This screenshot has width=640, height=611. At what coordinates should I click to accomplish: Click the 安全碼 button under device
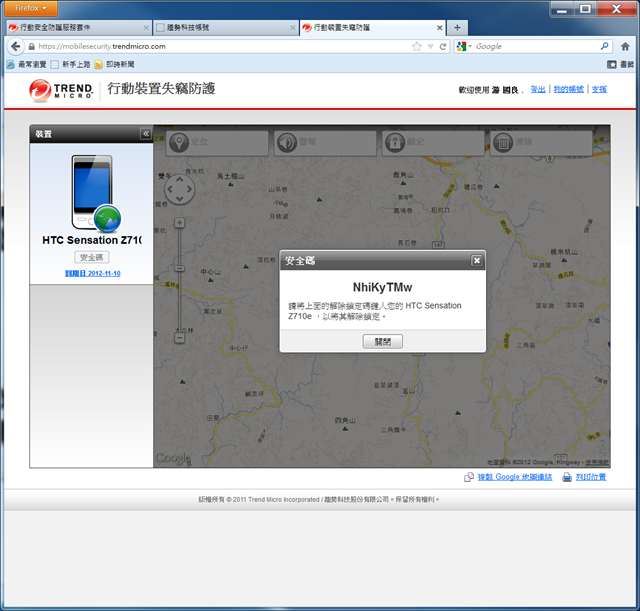click(x=92, y=258)
